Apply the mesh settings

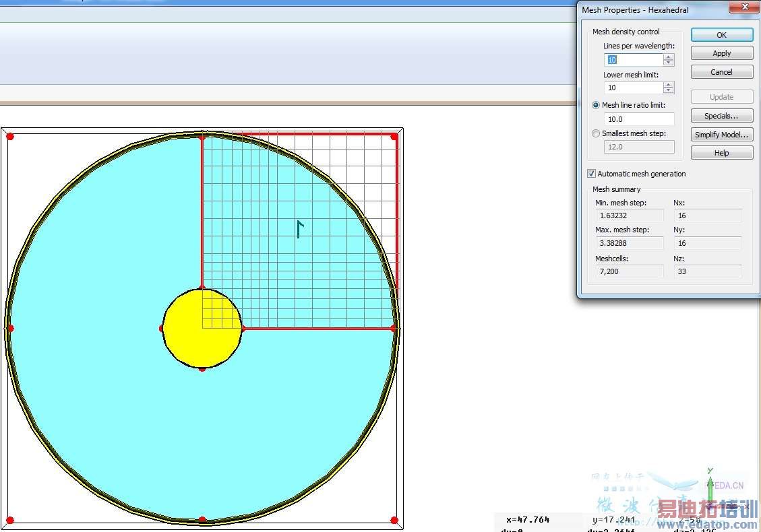point(721,54)
